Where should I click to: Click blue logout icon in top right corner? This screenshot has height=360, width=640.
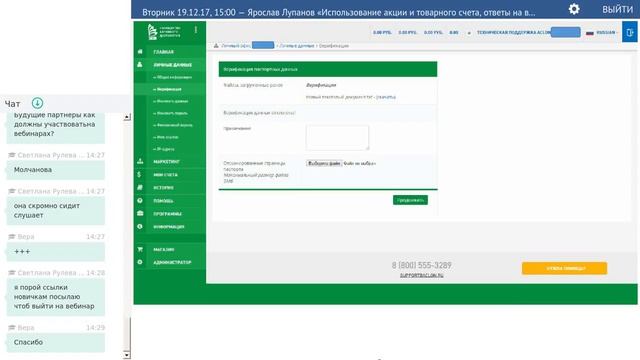629,32
